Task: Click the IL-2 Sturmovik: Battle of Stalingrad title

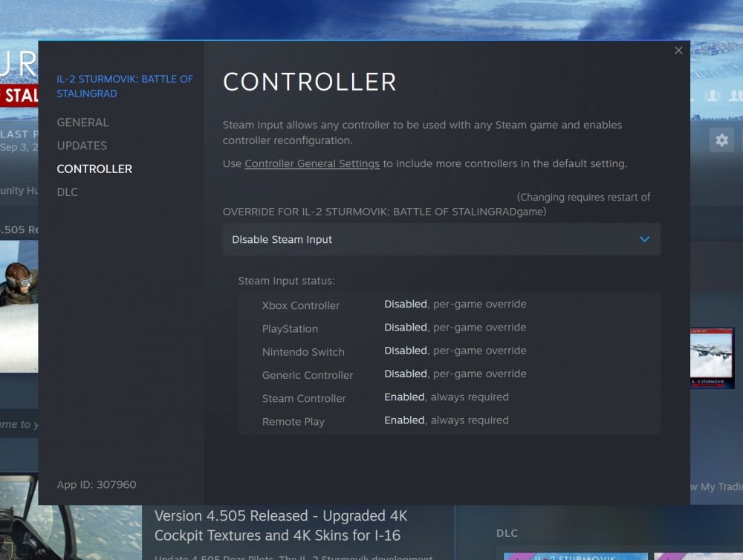Action: 125,86
